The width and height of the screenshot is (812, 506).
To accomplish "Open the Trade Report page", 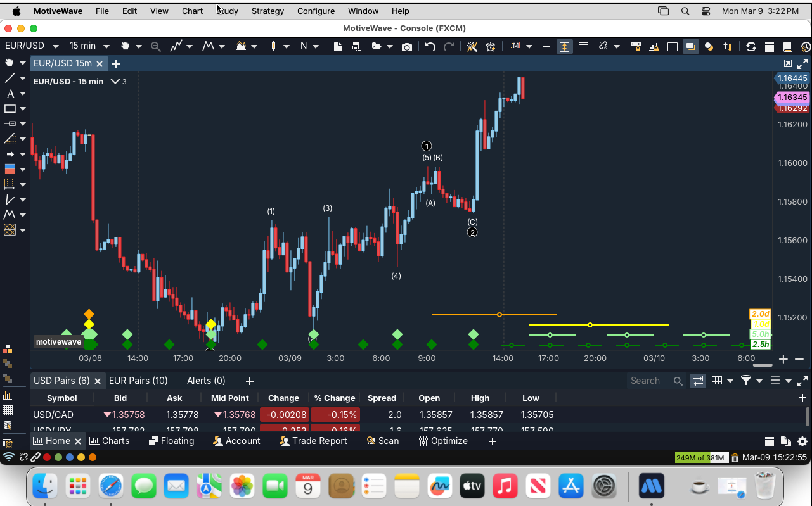I will click(x=319, y=441).
